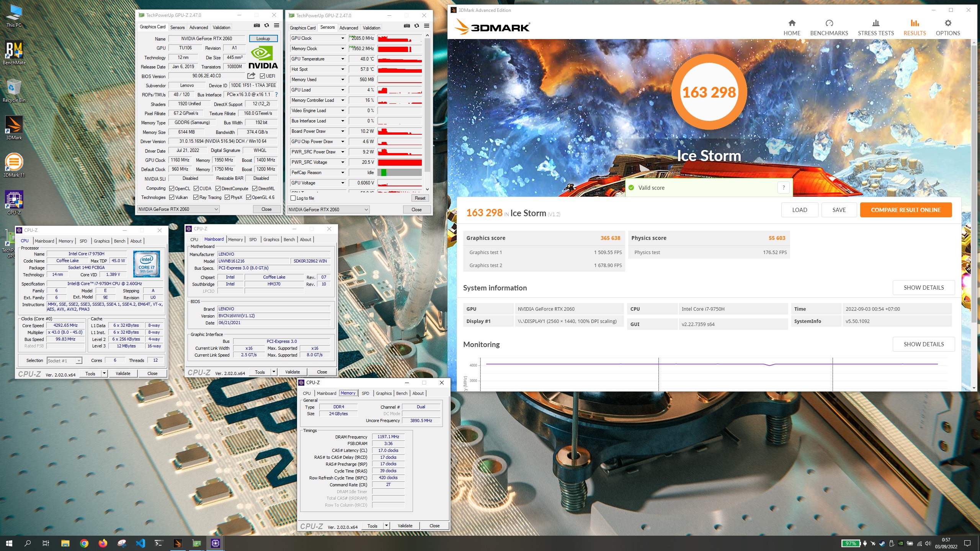This screenshot has width=980, height=551.
Task: Toggle DirectML checkbox
Action: point(255,189)
